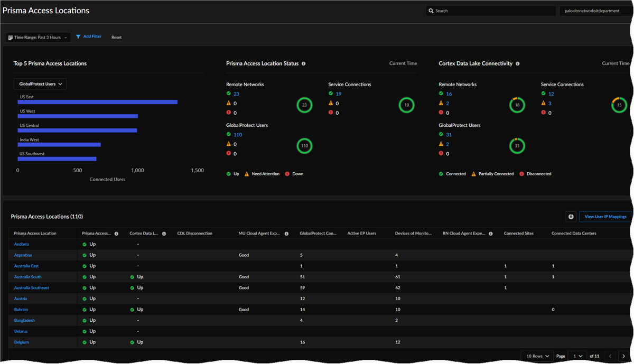634x364 pixels.
Task: Click the info icon on the Cortex Data Lake column
Action: (164, 233)
